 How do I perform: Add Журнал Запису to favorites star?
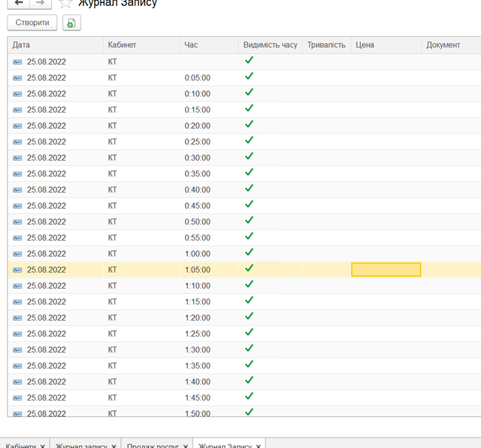tap(65, 3)
